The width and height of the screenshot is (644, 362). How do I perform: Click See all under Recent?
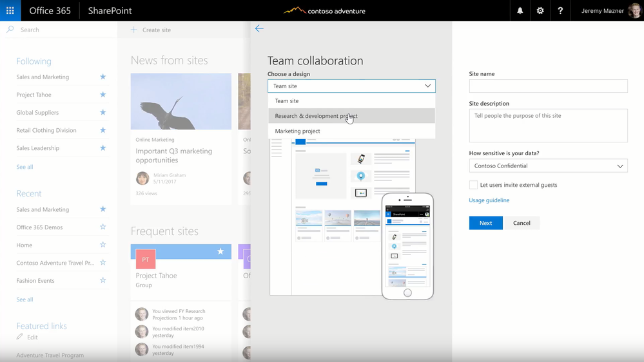[24, 300]
